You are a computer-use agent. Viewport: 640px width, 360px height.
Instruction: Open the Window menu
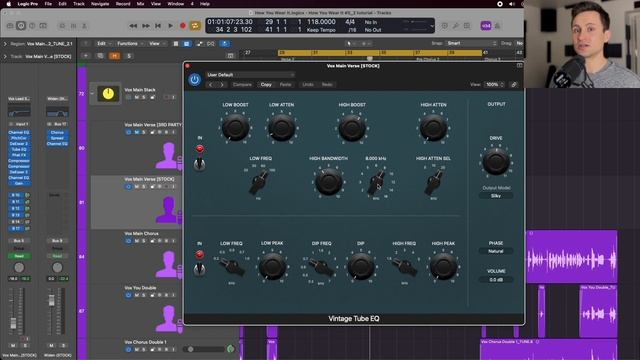(176, 4)
